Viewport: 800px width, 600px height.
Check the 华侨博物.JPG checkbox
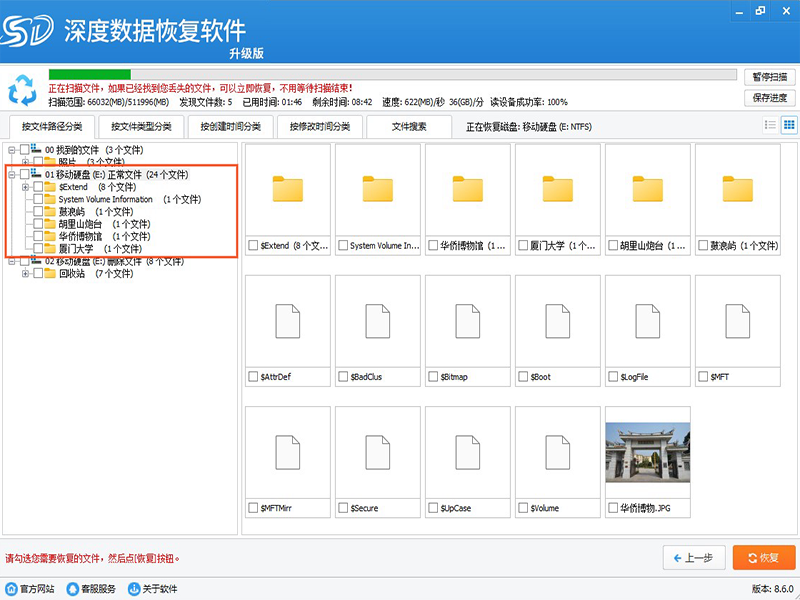pos(612,508)
